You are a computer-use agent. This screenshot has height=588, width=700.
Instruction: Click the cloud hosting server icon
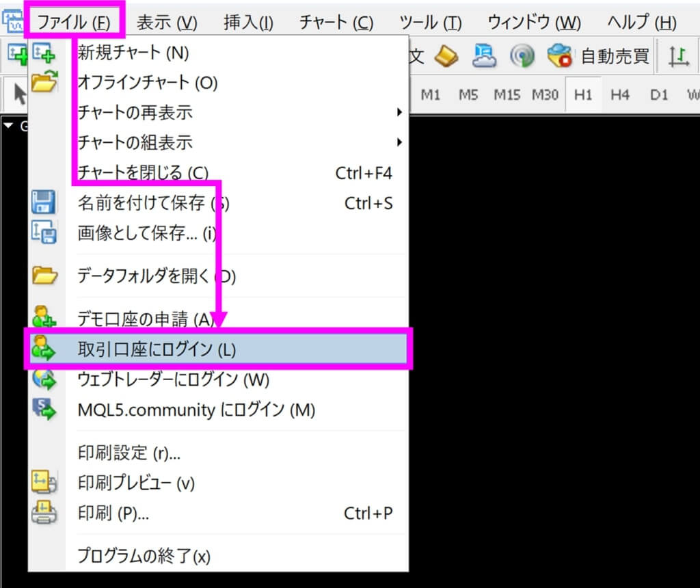484,56
